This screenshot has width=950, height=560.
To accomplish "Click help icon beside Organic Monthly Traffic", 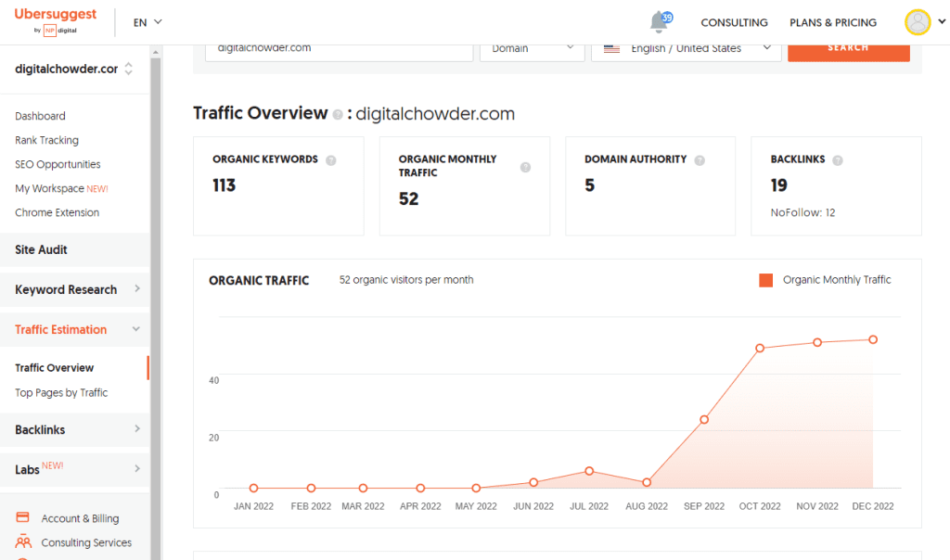I will [525, 167].
